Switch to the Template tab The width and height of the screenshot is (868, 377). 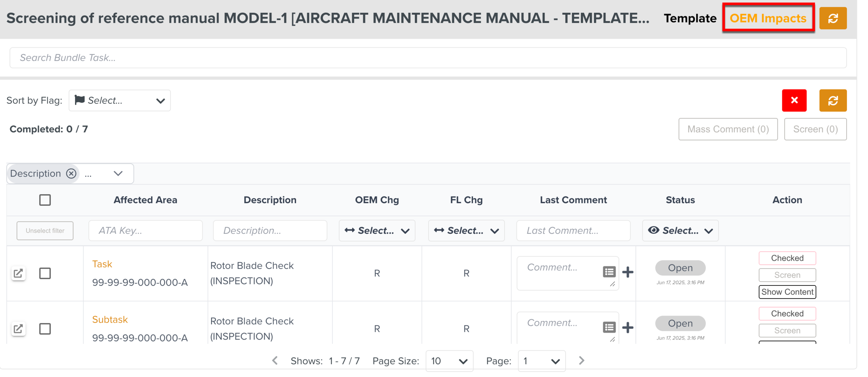690,18
